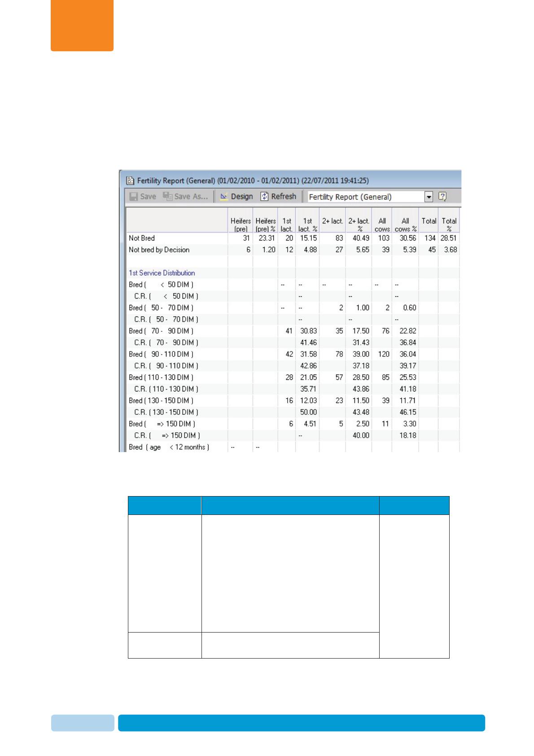The image size is (534, 756).
Task: Open the Fertility Report (General) dropdown arrow
Action: click(429, 197)
